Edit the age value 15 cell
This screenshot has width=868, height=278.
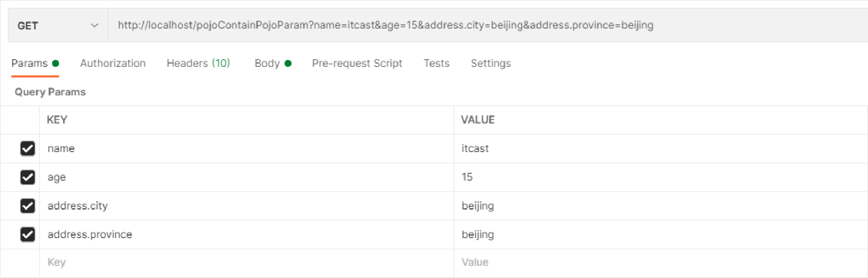tap(661, 177)
